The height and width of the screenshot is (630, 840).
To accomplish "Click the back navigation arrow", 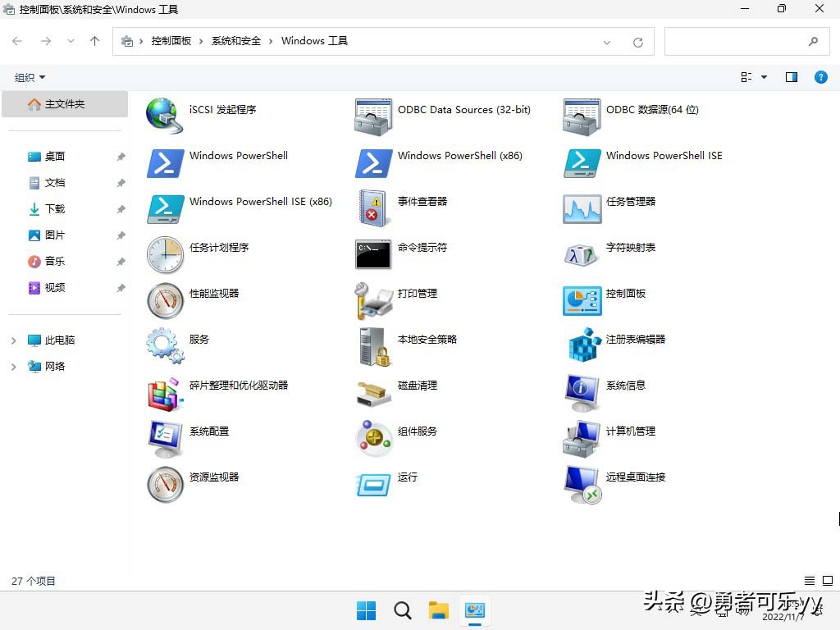I will pyautogui.click(x=17, y=40).
